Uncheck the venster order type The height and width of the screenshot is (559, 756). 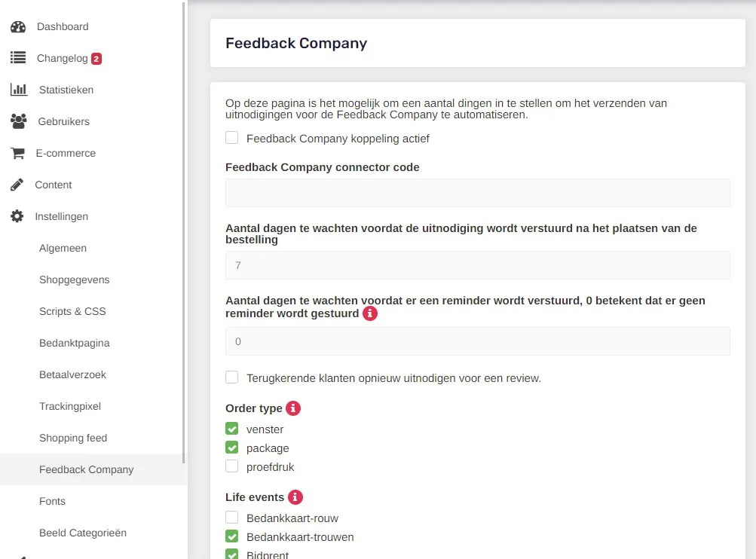click(231, 429)
